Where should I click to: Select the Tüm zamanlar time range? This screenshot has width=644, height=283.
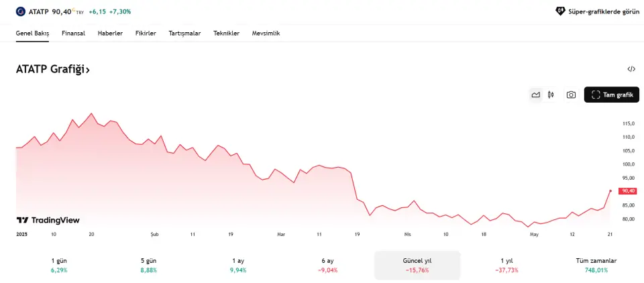pyautogui.click(x=596, y=266)
